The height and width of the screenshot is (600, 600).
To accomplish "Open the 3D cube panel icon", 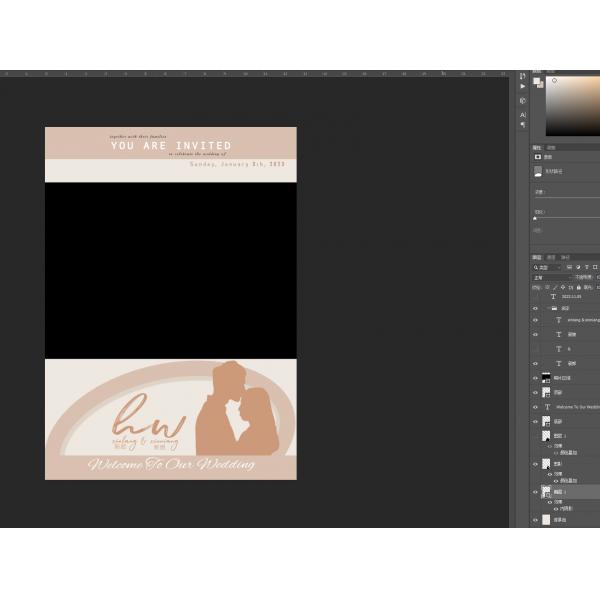I will click(x=523, y=100).
